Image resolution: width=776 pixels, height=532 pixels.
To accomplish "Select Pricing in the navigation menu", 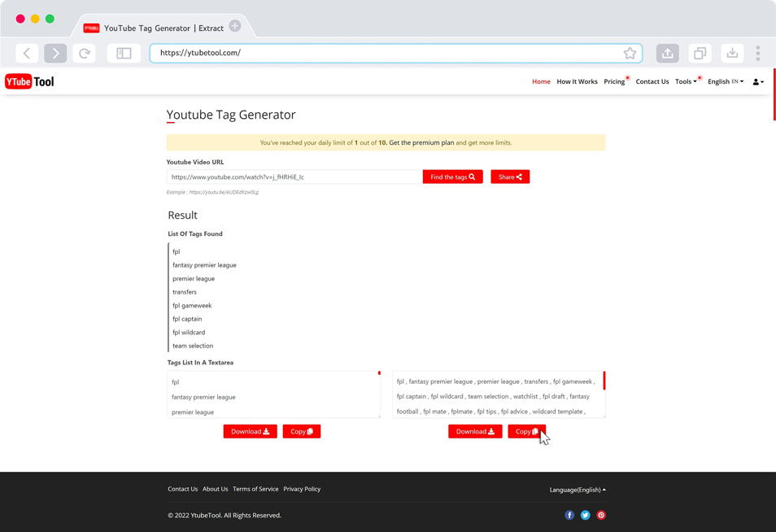I will click(x=614, y=81).
